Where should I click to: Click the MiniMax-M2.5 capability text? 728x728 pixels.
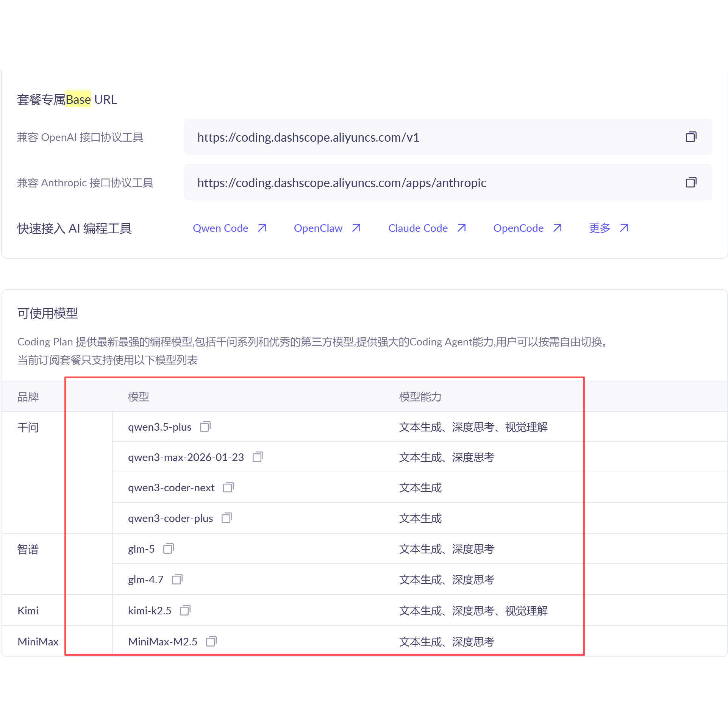(x=447, y=642)
